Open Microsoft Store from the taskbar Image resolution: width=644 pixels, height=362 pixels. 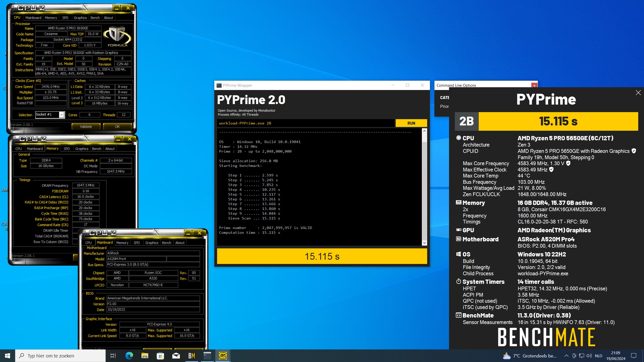pyautogui.click(x=160, y=356)
